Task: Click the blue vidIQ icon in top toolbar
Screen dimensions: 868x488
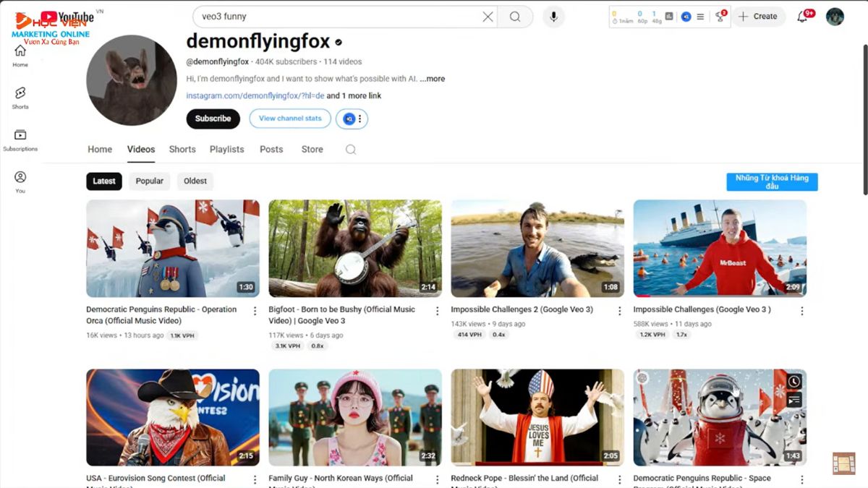Action: tap(686, 17)
